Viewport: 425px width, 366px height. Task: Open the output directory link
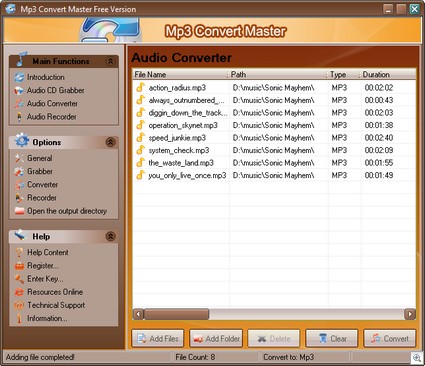click(x=67, y=211)
